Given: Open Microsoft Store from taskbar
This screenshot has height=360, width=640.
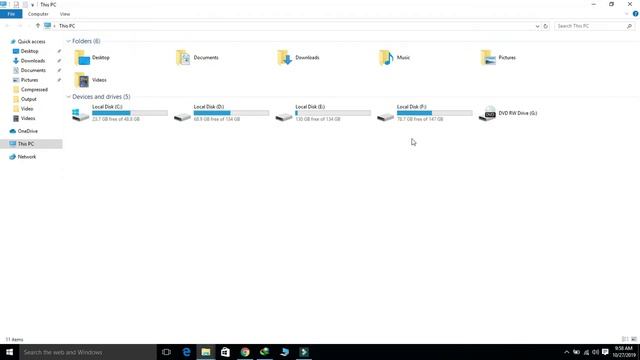Looking at the screenshot, I should (225, 352).
